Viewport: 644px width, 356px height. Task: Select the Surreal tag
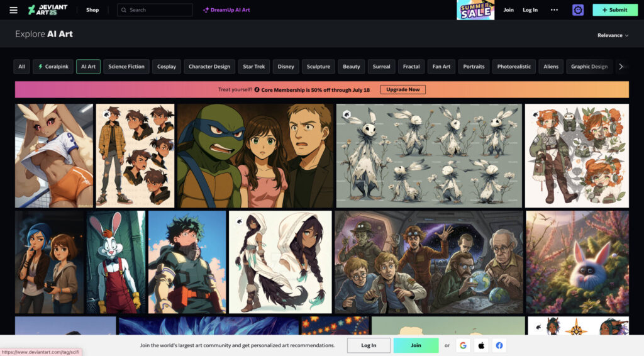pos(382,67)
